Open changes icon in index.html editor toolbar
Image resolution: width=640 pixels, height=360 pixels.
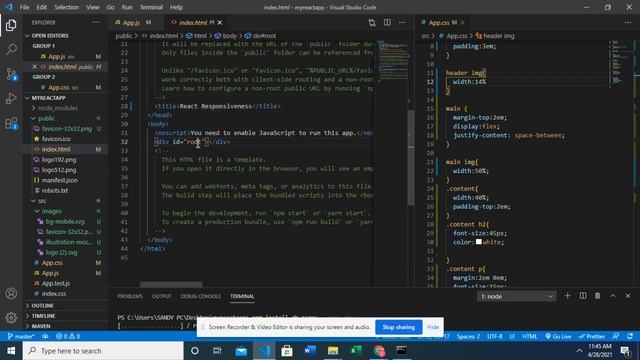371,22
